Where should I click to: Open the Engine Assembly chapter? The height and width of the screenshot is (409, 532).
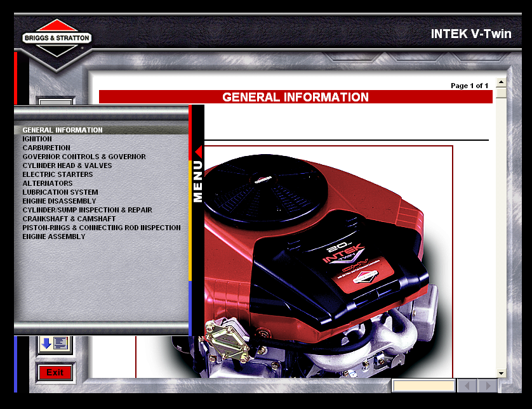click(x=54, y=237)
